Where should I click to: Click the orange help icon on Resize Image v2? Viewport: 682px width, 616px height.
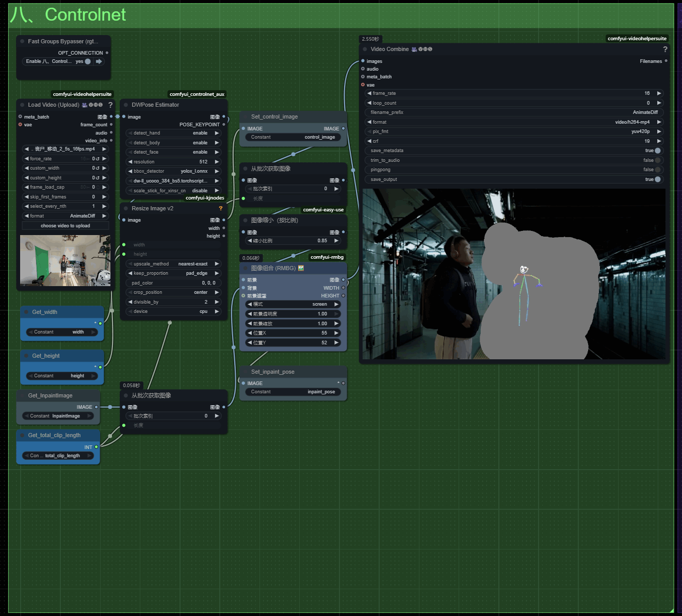tap(221, 209)
